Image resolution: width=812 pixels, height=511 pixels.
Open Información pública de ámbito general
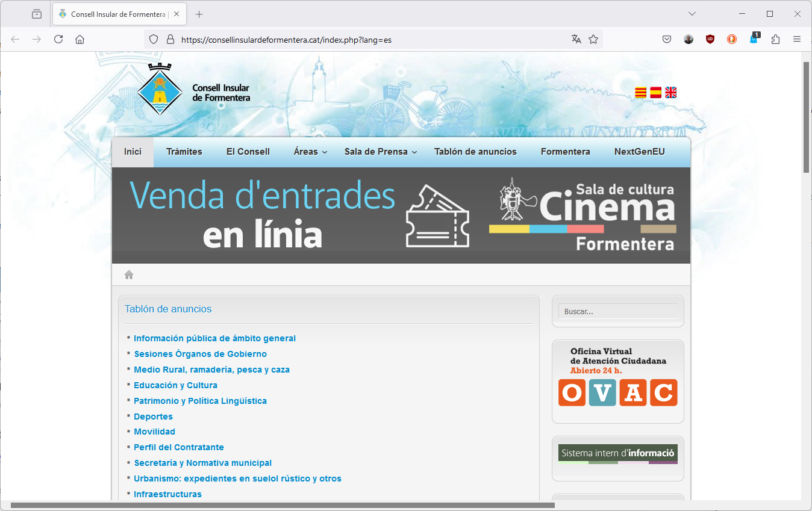214,338
